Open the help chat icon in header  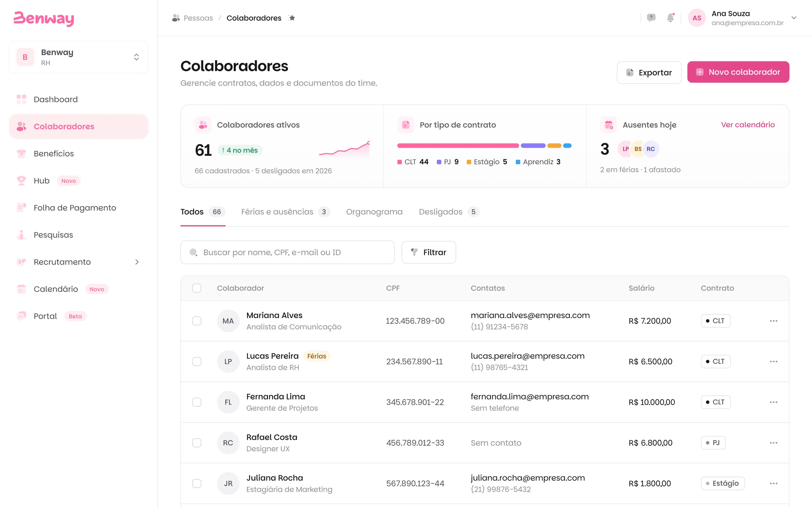point(651,18)
